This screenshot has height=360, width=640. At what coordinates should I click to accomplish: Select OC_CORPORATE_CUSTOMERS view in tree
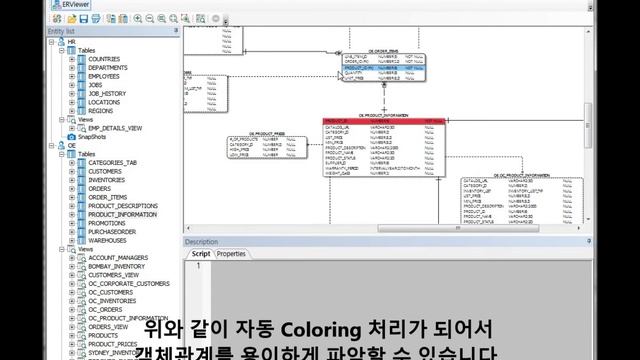(129, 284)
